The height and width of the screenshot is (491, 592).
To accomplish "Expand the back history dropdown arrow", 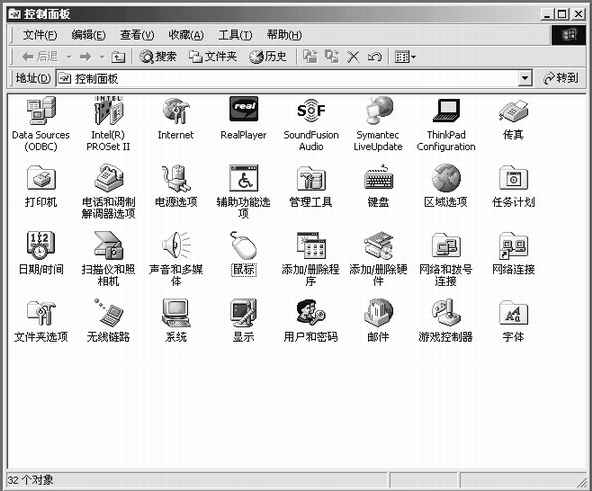I will coord(69,57).
